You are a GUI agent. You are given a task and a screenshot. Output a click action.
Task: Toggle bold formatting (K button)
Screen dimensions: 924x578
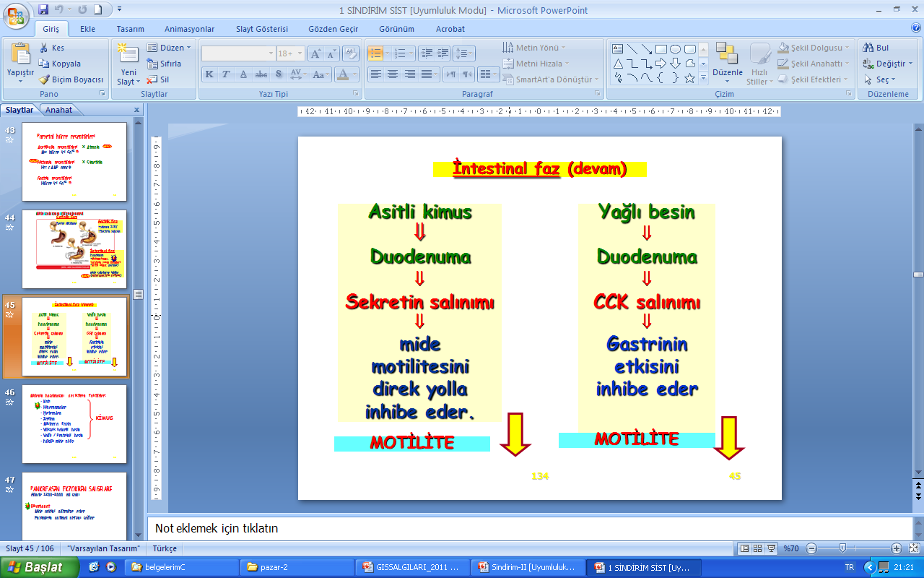[x=209, y=74]
